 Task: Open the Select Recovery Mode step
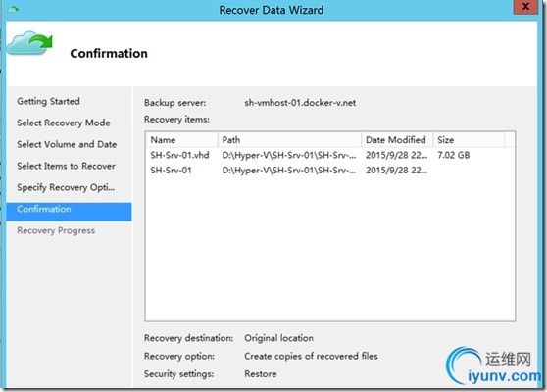click(x=64, y=122)
